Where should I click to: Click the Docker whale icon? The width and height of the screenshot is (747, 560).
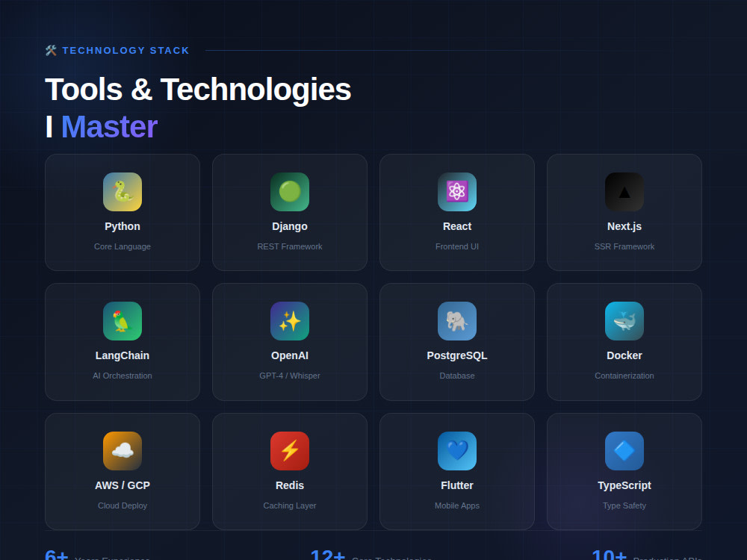pos(624,321)
